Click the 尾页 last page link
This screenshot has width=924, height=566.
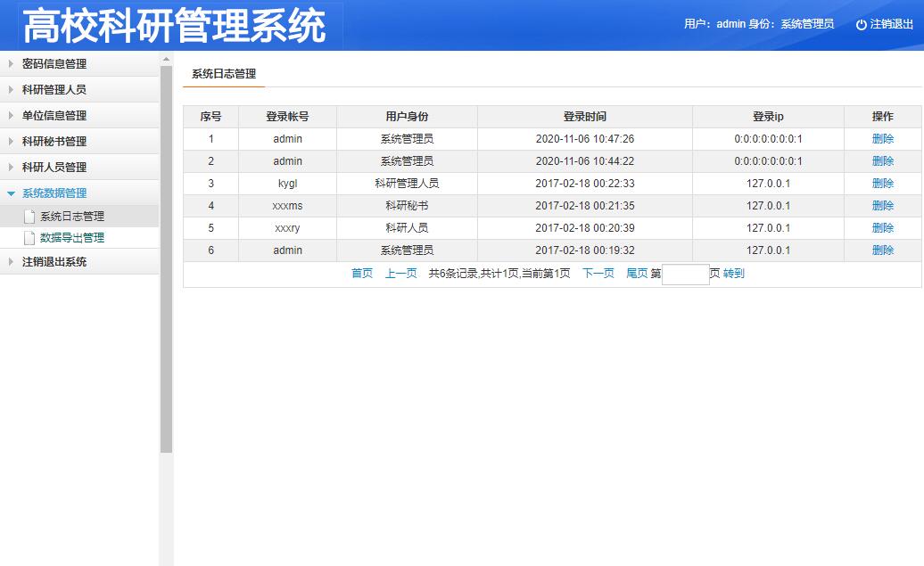pos(637,274)
